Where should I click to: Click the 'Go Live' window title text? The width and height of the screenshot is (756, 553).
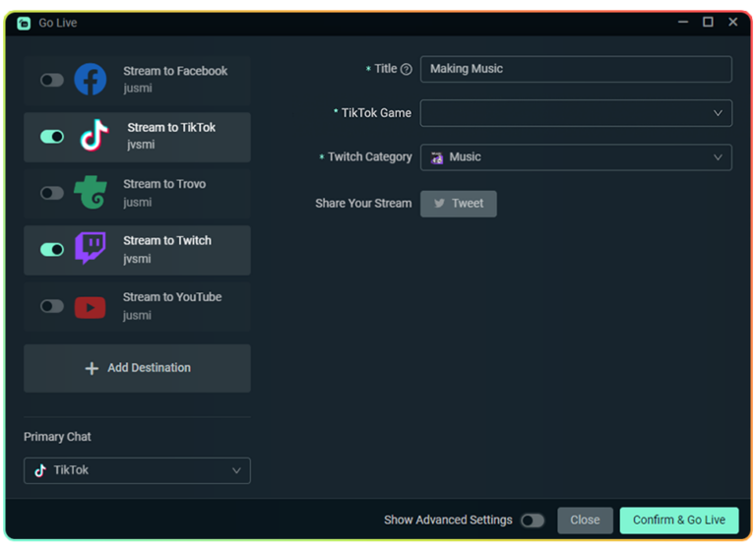coord(58,24)
